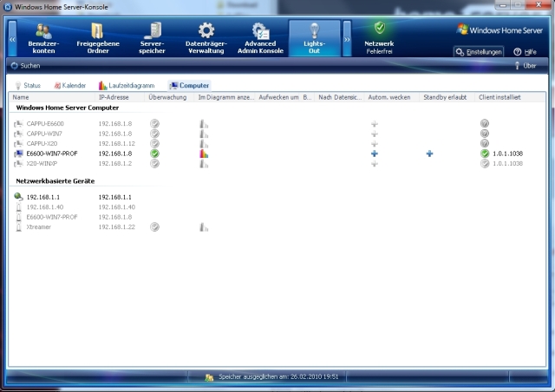Switch to the Laufzeitdiagramm sub-tab

(127, 85)
